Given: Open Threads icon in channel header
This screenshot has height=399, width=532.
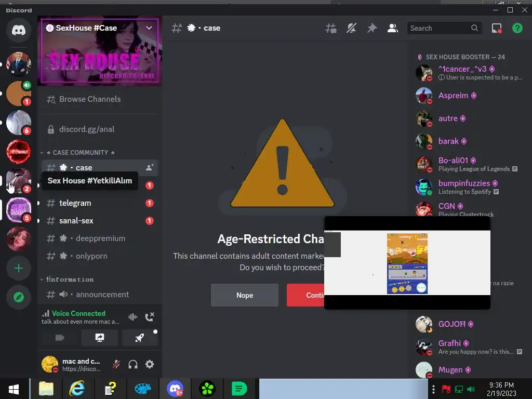Looking at the screenshot, I should pos(330,28).
